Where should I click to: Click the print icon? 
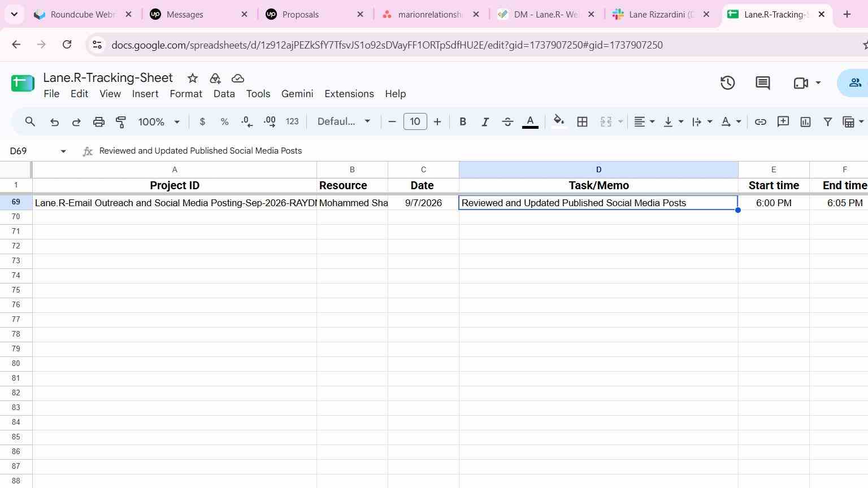[x=98, y=122]
